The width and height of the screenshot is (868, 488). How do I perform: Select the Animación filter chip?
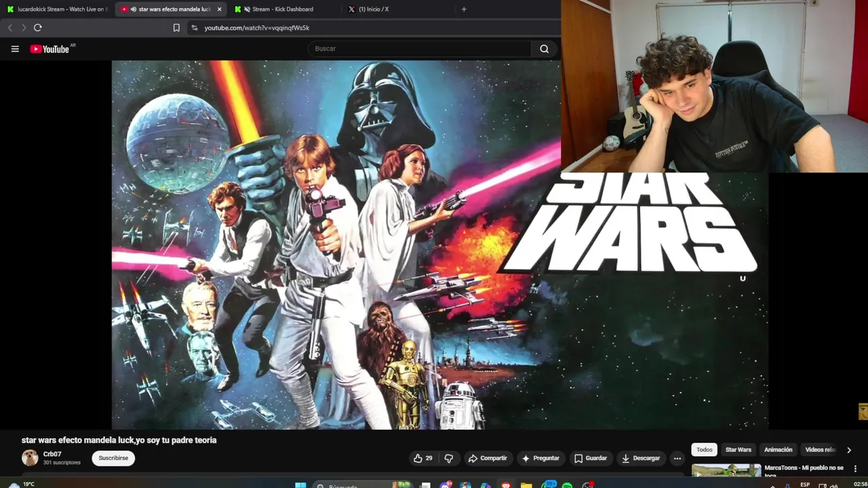coord(778,449)
